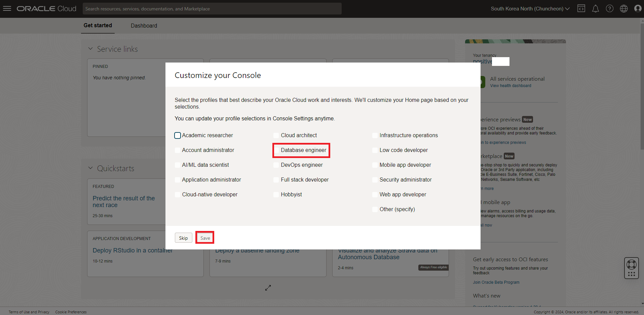Viewport: 644px width, 315px height.
Task: Check Application administrator profile
Action: click(x=178, y=180)
